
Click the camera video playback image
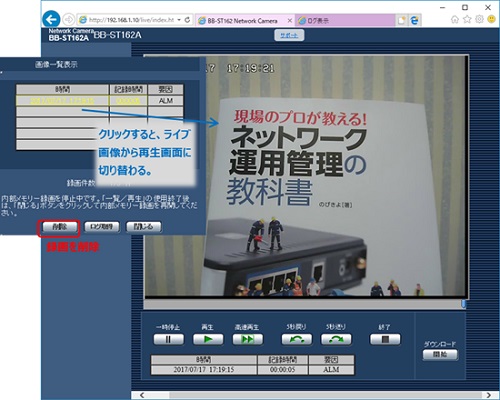tap(305, 176)
